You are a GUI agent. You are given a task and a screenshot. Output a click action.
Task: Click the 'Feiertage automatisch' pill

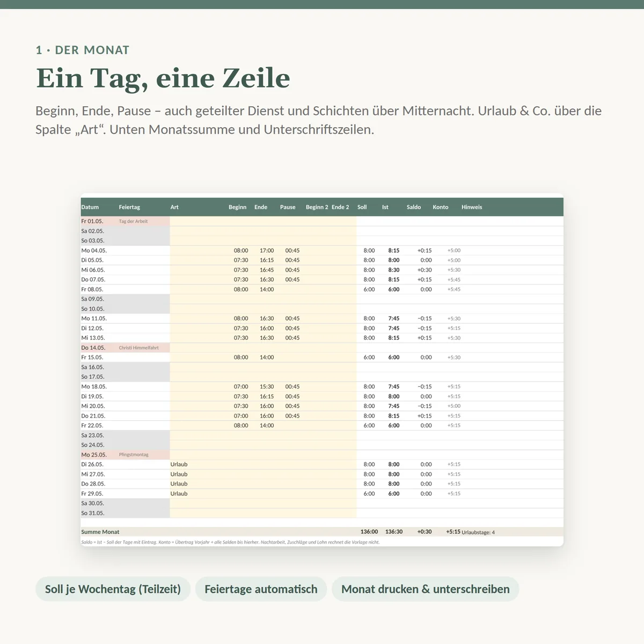tap(261, 589)
